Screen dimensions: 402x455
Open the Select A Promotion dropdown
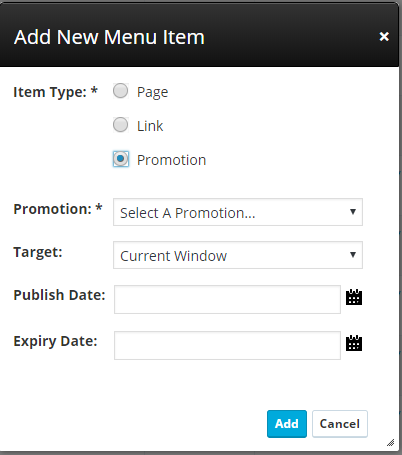pos(238,212)
